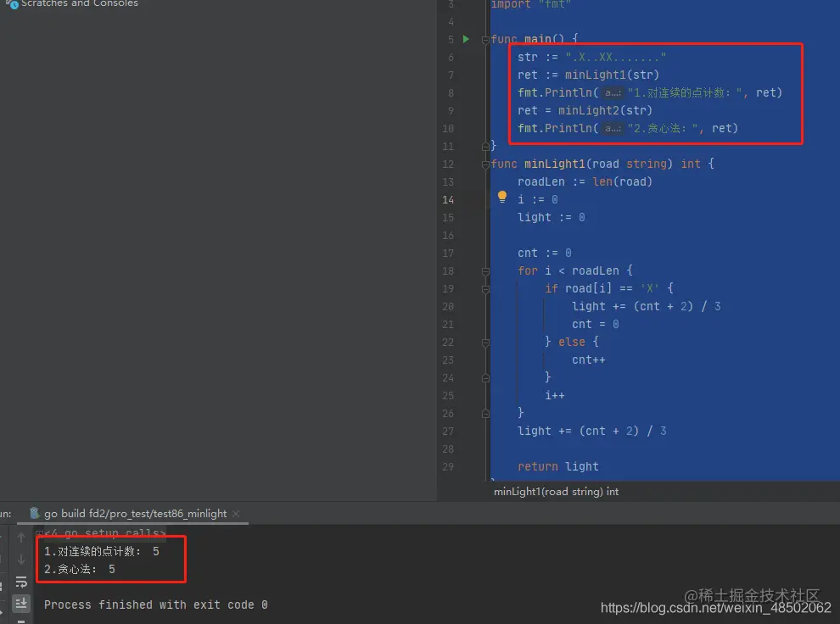The image size is (840, 624).
Task: Click line number 14 in the gutter
Action: (x=448, y=199)
